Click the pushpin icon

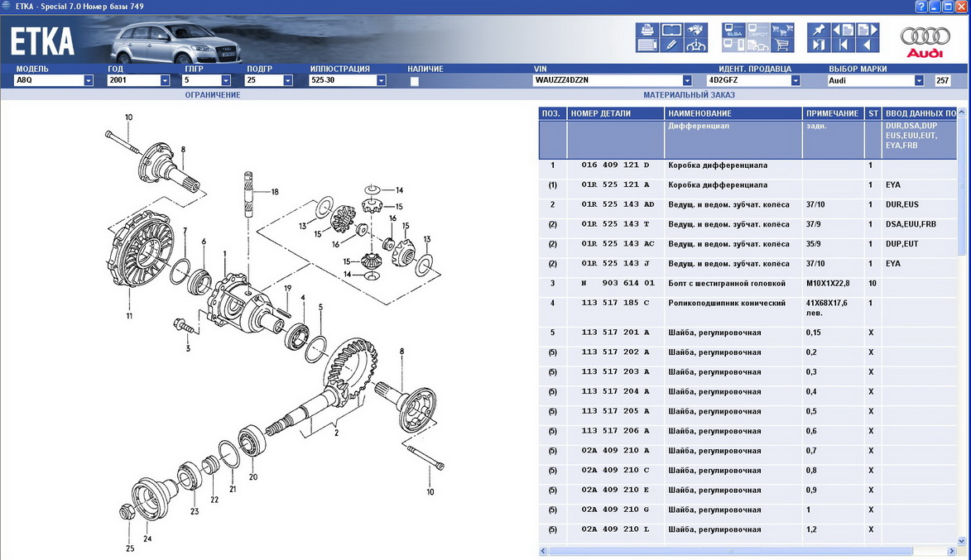pos(819,31)
